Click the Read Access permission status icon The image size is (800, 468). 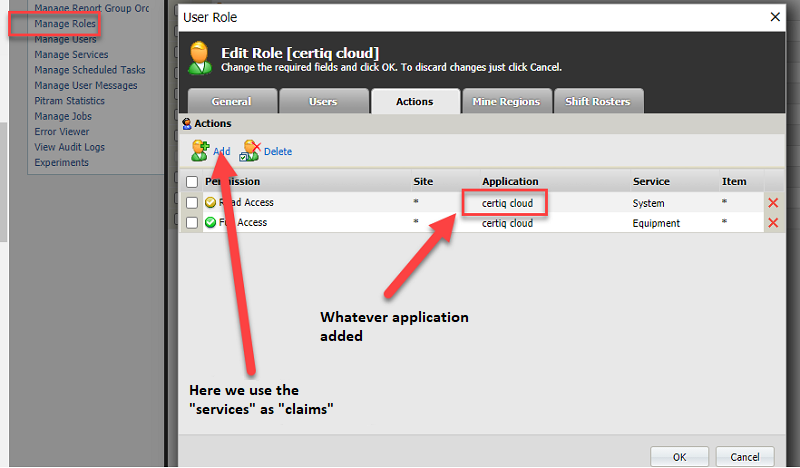[x=210, y=203]
